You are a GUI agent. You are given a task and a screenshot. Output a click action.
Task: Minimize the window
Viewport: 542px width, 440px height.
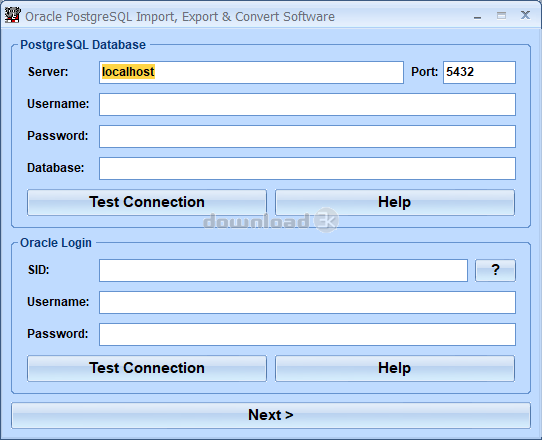[x=477, y=16]
